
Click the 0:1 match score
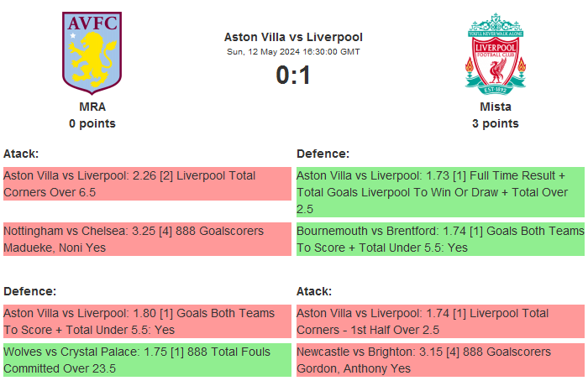[293, 76]
